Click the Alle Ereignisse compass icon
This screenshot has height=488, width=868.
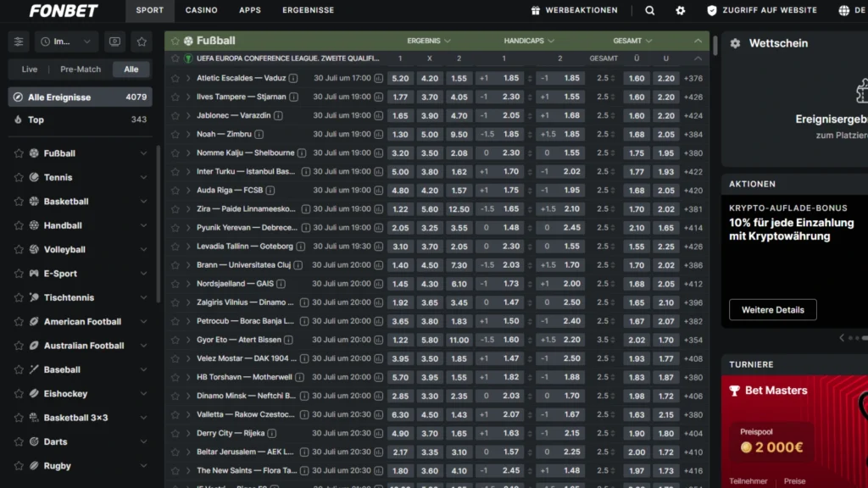tap(18, 97)
